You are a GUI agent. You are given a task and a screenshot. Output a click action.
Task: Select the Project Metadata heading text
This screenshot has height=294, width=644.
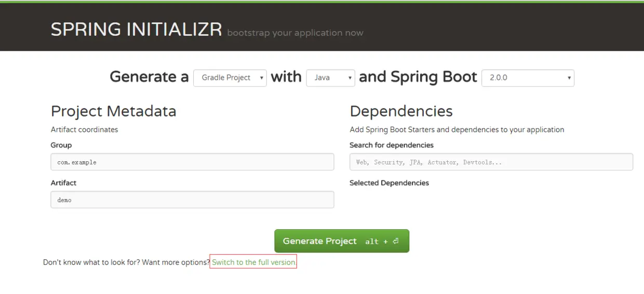114,111
